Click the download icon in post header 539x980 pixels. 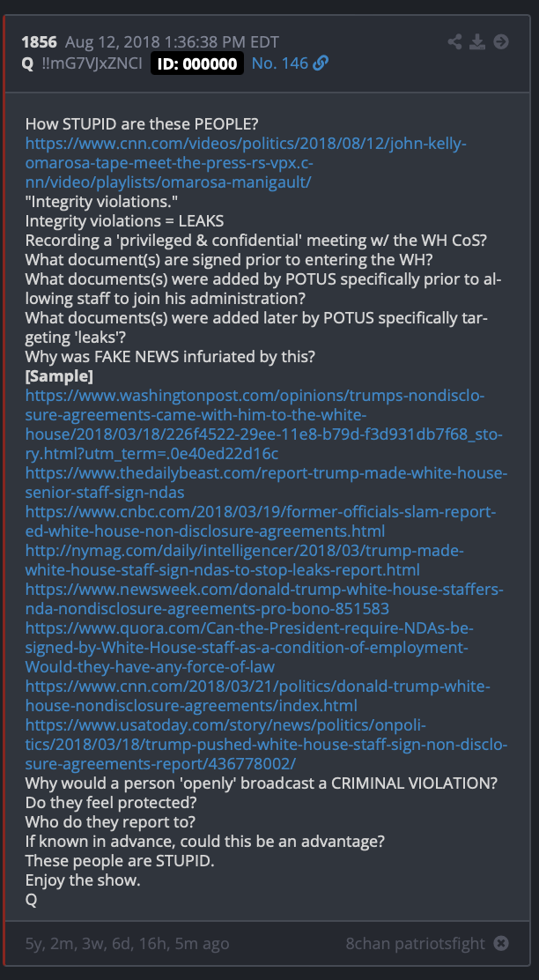478,42
